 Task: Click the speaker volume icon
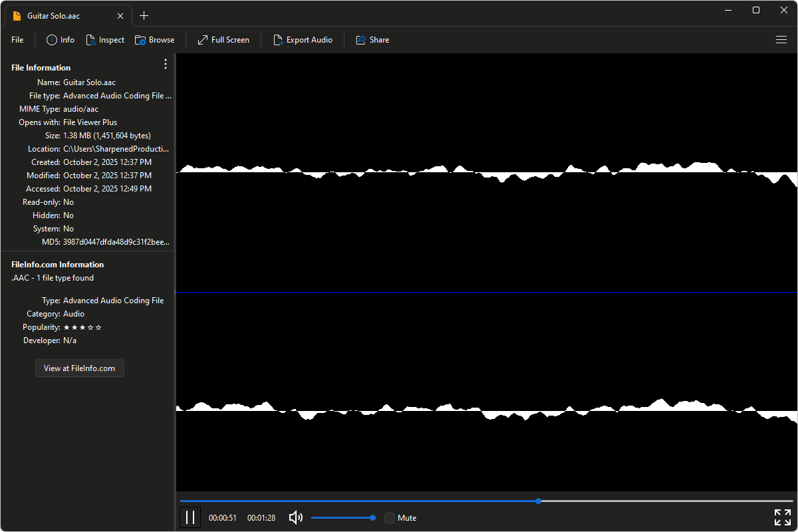click(296, 517)
